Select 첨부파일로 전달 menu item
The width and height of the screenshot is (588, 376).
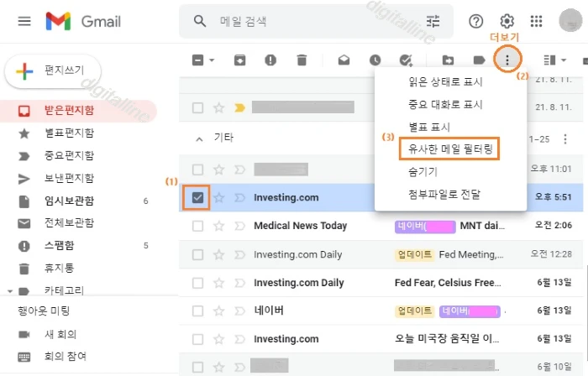[x=444, y=194]
